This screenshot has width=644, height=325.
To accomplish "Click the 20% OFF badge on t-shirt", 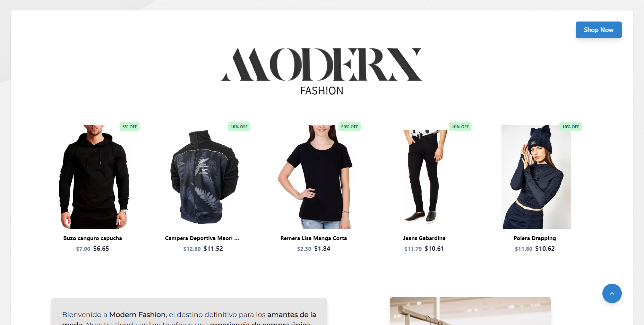I will click(350, 127).
